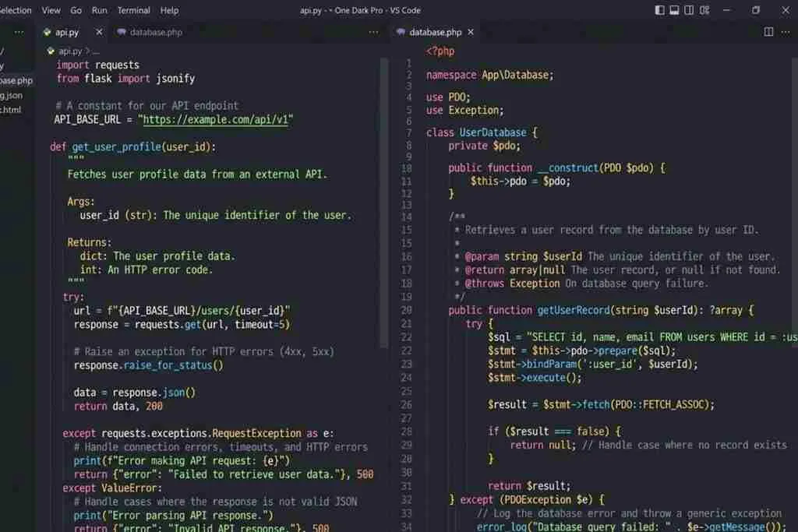The image size is (798, 532).
Task: Click the "$stmt->execute();" line
Action: pos(535,378)
